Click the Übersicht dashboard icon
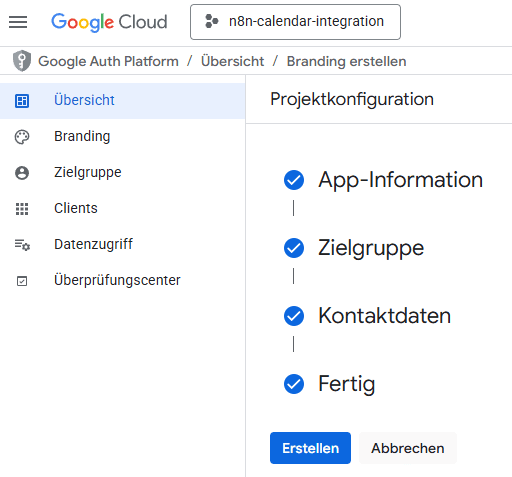Screen dimensions: 512x477 (x=22, y=101)
